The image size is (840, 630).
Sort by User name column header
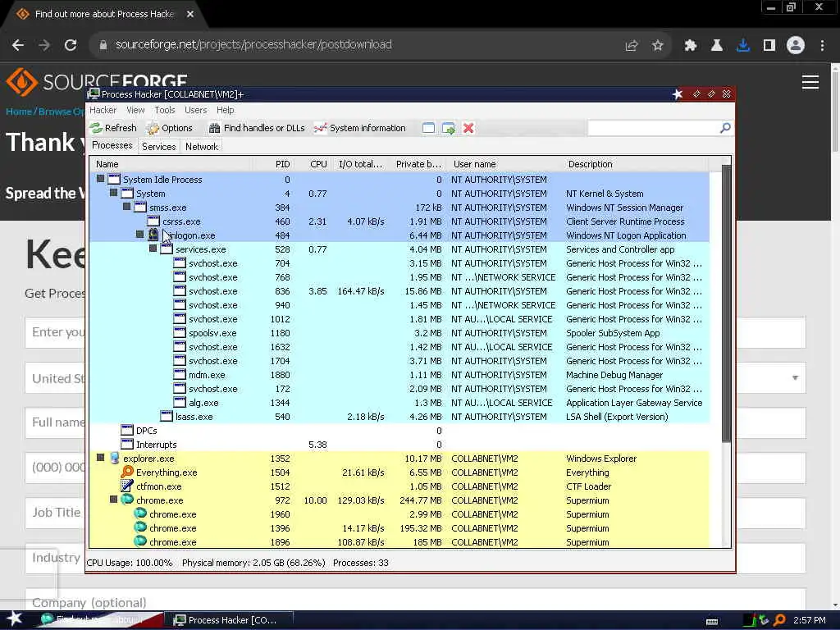(504, 164)
